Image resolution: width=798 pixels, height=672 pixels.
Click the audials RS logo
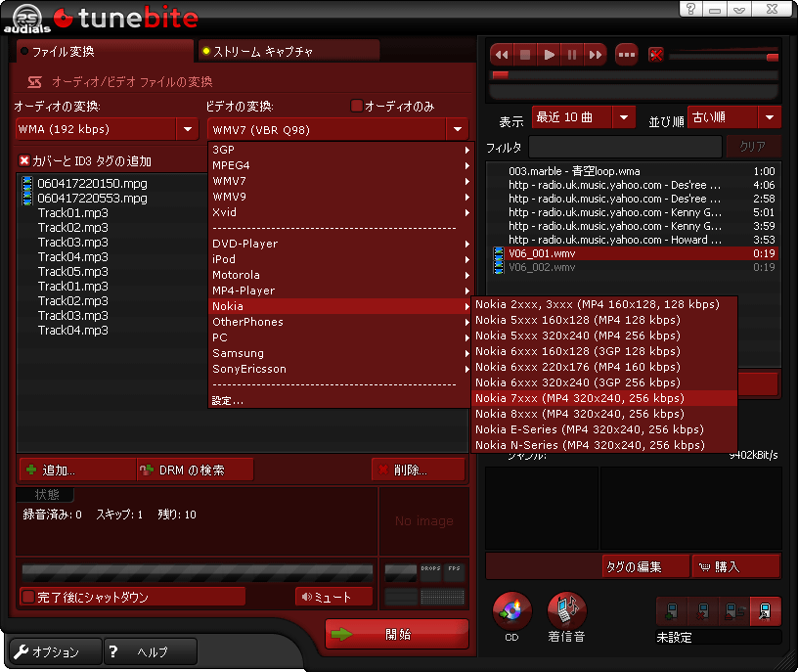click(27, 19)
